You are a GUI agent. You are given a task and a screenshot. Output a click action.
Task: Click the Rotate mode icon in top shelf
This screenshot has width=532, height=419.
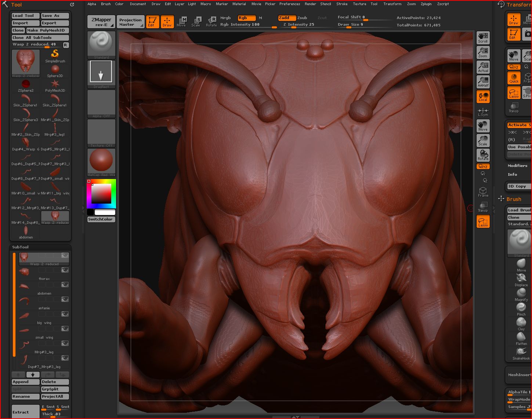[x=211, y=21]
